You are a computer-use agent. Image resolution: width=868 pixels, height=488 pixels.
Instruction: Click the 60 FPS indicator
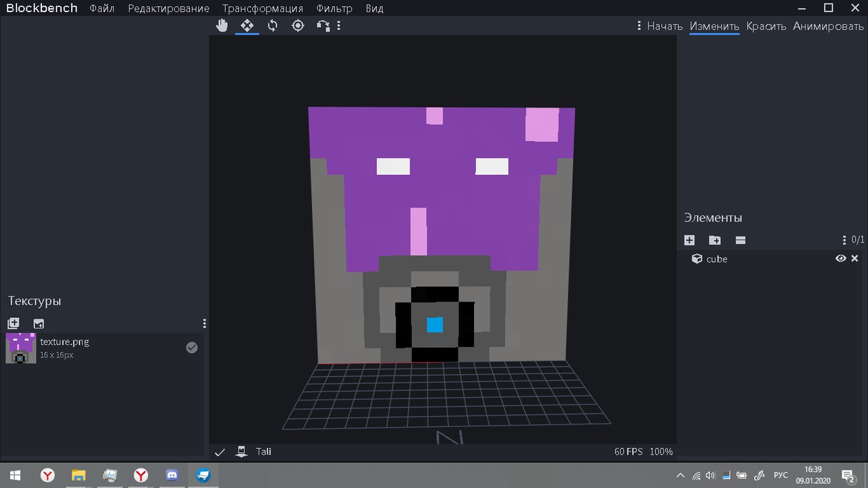[629, 451]
